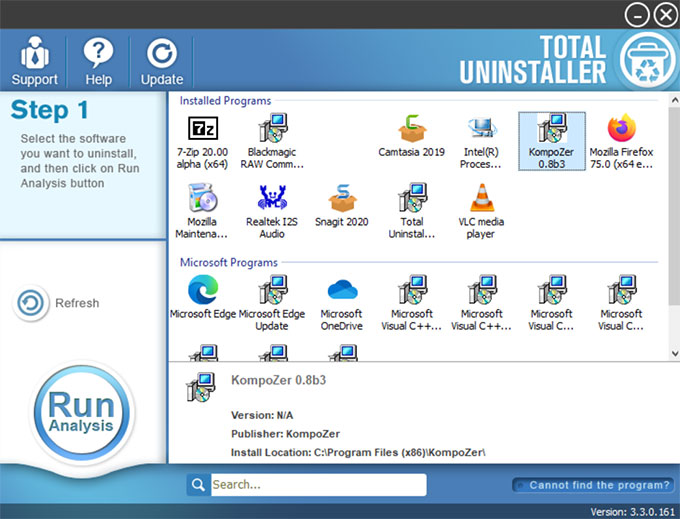Select the 7-Zip 20.00 alpha program

(x=202, y=141)
